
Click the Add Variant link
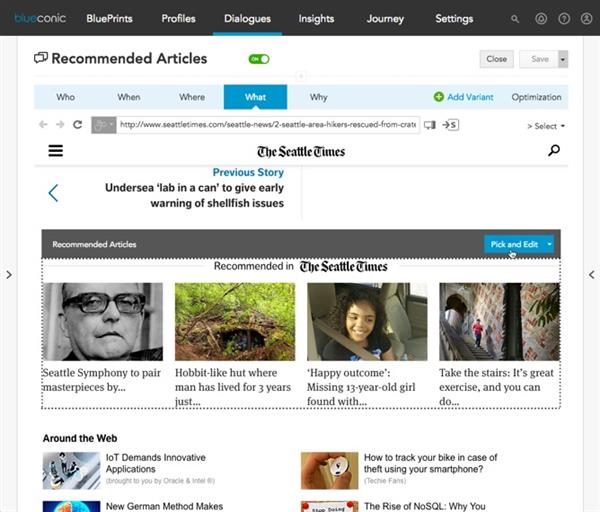tap(470, 97)
